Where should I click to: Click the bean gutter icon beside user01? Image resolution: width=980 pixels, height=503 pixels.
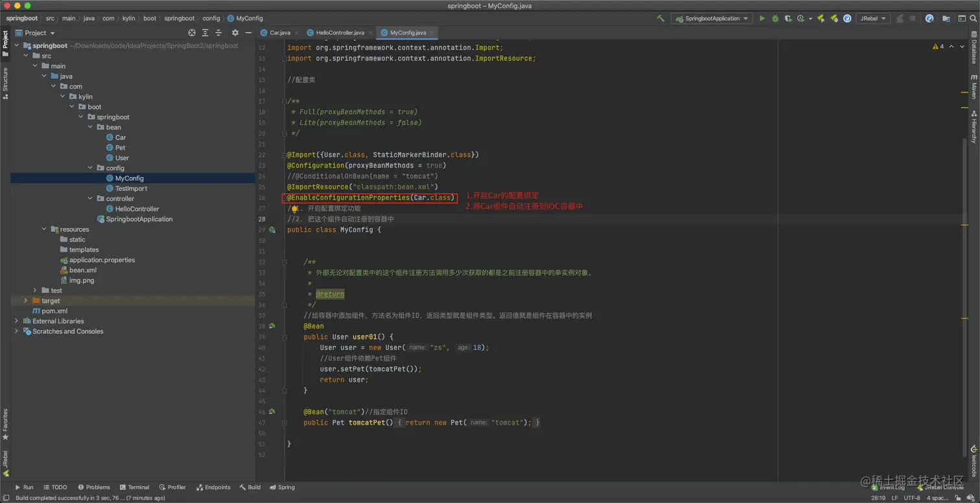(x=272, y=326)
